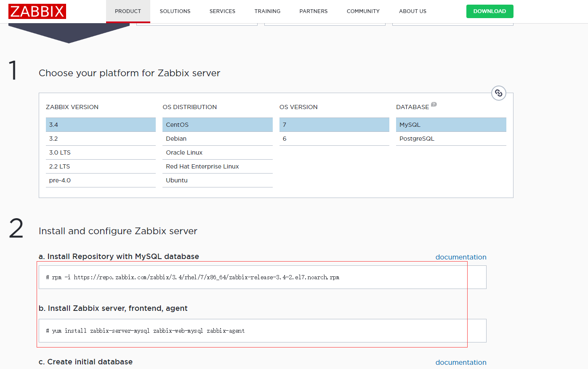Open the PARTNERS menu
Image resolution: width=588 pixels, height=369 pixels.
coord(314,11)
